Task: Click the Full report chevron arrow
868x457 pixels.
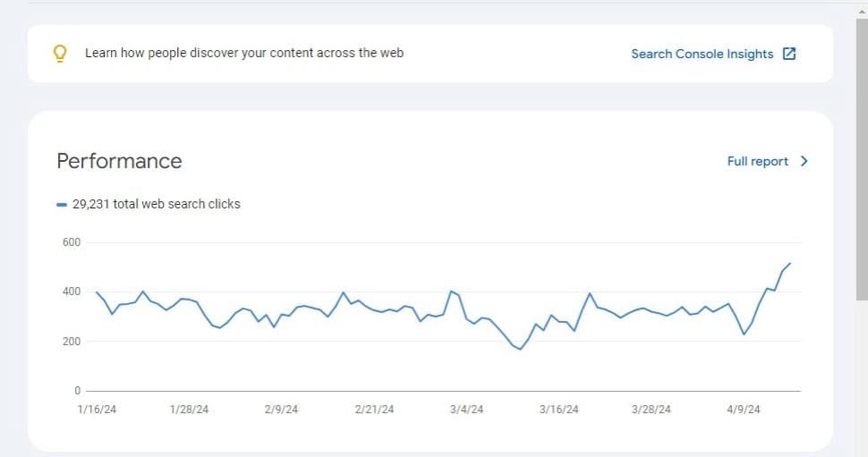Action: [x=804, y=161]
